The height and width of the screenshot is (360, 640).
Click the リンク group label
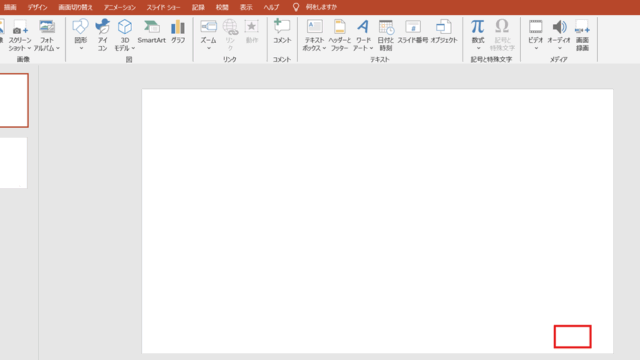(x=230, y=59)
